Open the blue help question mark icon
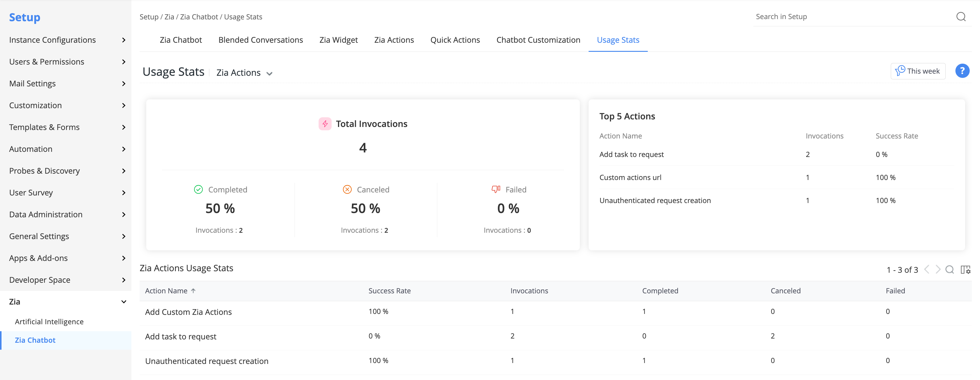Viewport: 980px width, 380px height. pos(962,71)
